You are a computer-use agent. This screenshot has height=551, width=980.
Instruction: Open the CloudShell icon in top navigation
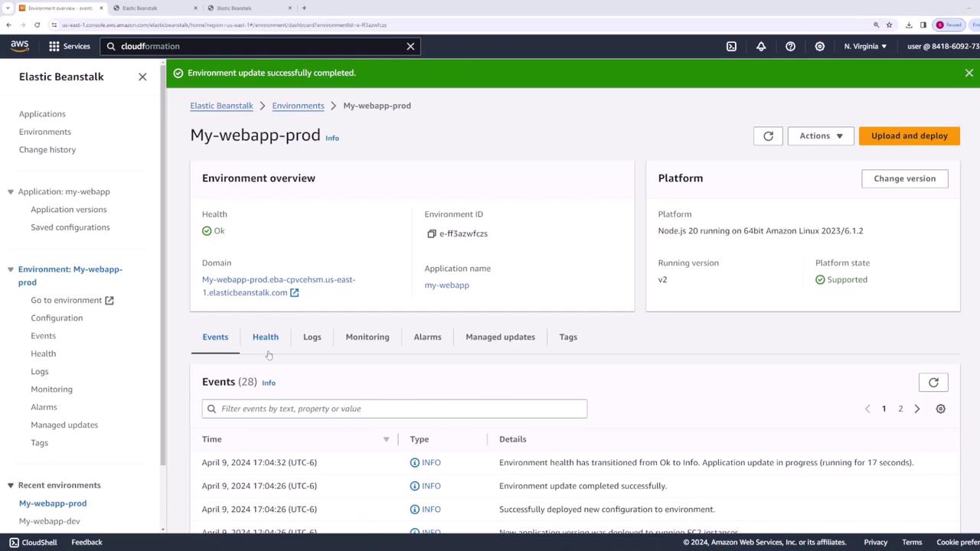click(x=731, y=46)
